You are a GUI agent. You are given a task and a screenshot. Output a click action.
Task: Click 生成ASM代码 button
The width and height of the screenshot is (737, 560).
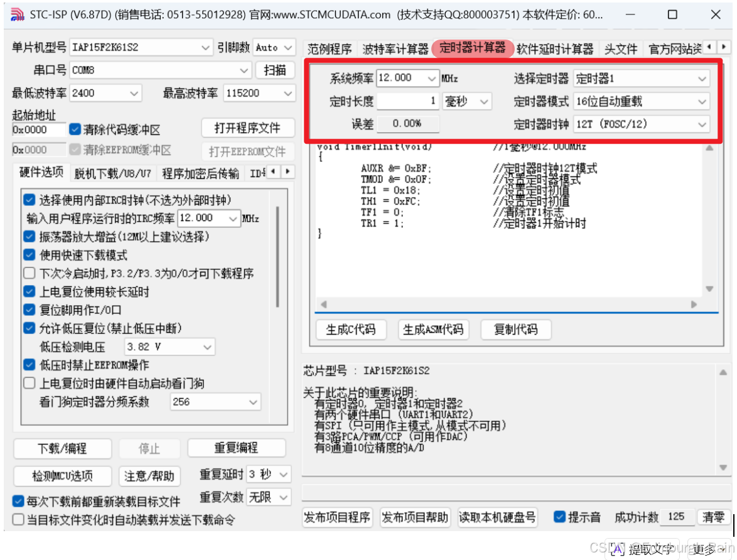click(x=433, y=330)
